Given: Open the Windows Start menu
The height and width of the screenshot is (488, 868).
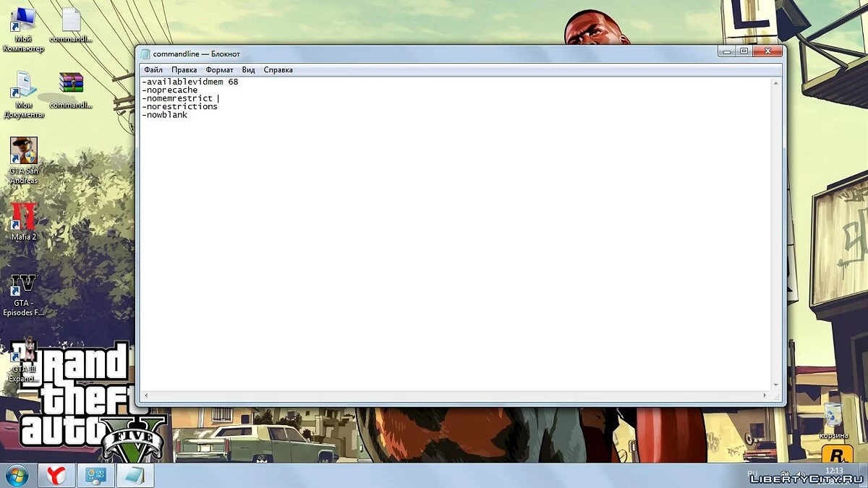Looking at the screenshot, I should [17, 475].
